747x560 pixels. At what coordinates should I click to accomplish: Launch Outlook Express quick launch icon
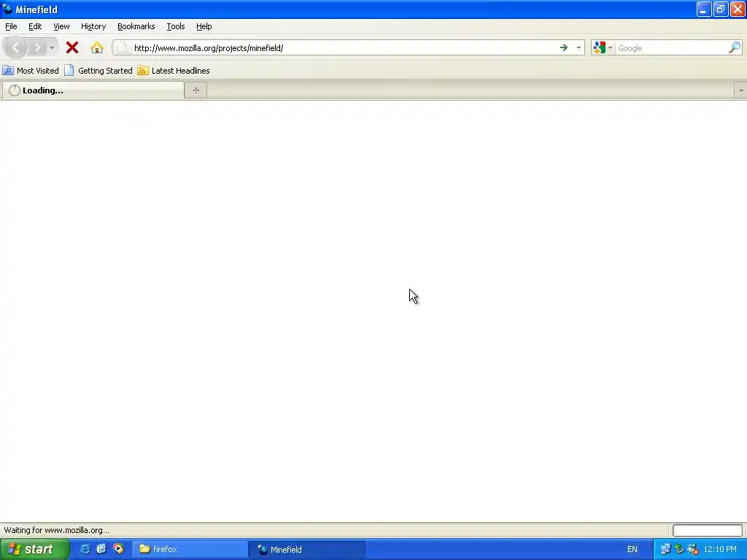101,549
